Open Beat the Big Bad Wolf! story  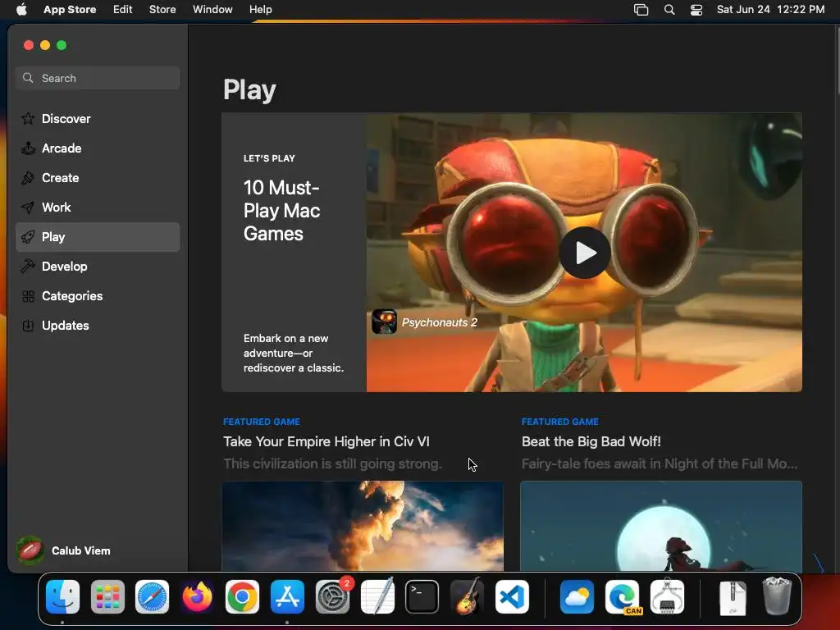[x=591, y=441]
